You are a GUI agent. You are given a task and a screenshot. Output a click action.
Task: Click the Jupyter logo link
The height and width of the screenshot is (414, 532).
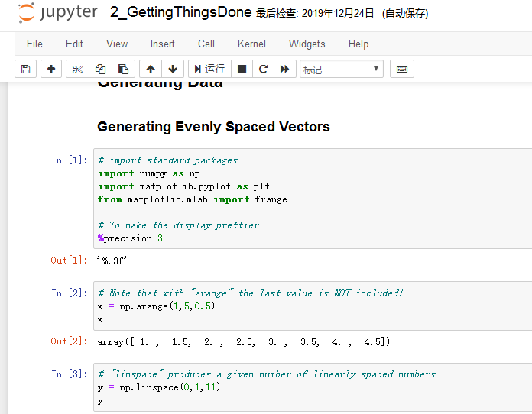click(x=57, y=13)
